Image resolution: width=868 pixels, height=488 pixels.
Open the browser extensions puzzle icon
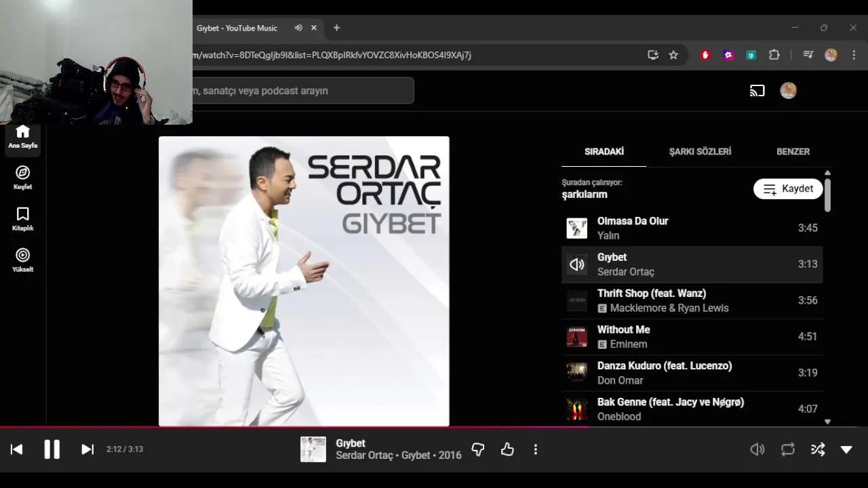pyautogui.click(x=774, y=55)
